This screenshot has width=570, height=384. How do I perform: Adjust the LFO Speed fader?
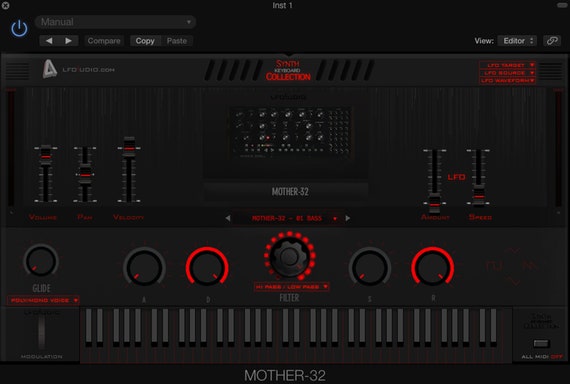coord(479,196)
